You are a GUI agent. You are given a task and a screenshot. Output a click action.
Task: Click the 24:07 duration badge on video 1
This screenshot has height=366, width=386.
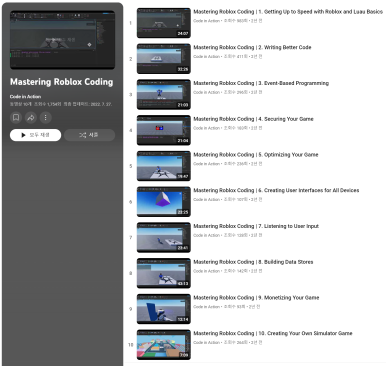[x=183, y=33]
